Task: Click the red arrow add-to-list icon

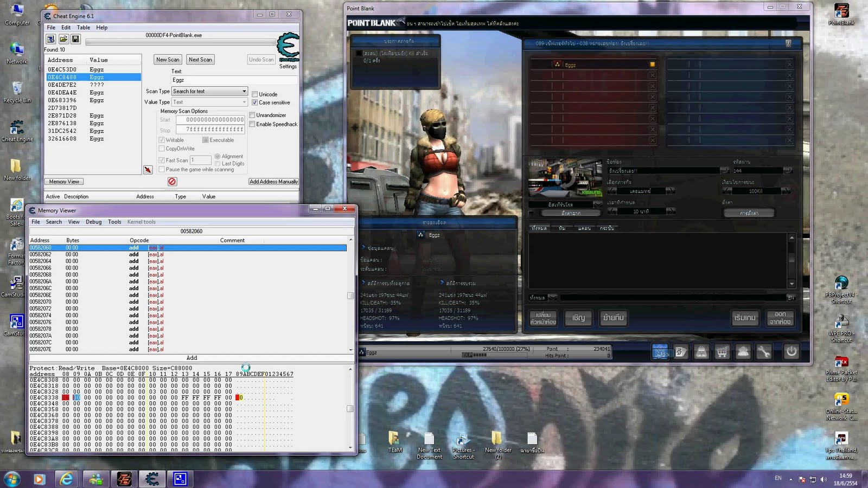Action: (x=148, y=170)
